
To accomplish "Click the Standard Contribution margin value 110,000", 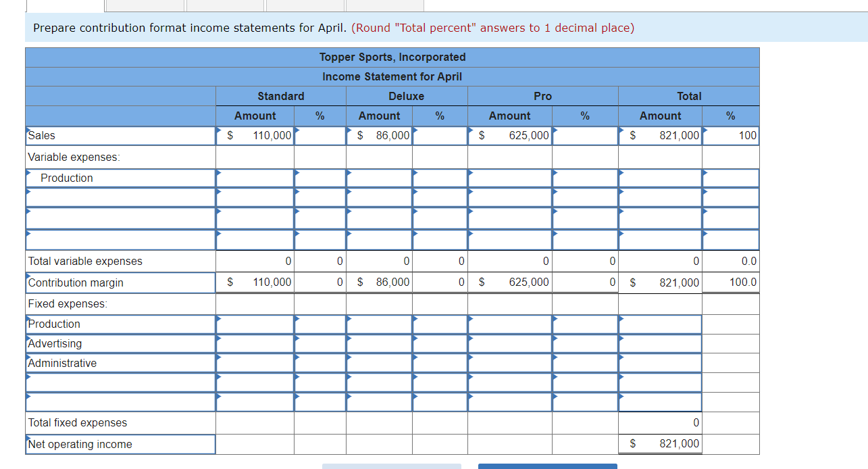I will coord(272,282).
